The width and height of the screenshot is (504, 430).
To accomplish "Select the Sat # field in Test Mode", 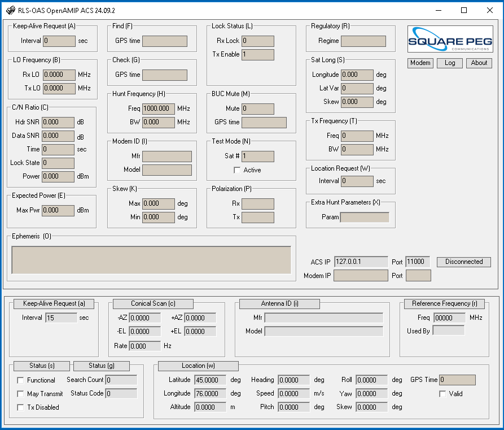I will pyautogui.click(x=258, y=157).
